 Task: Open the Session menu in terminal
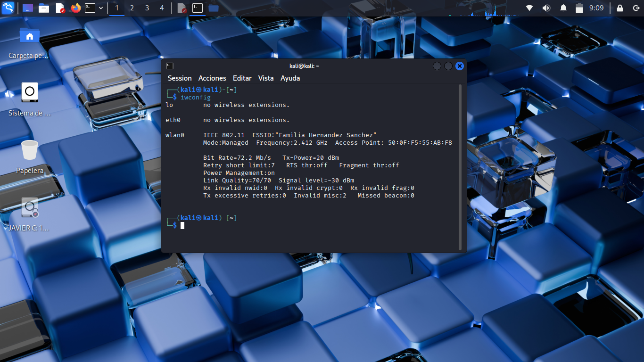click(180, 78)
